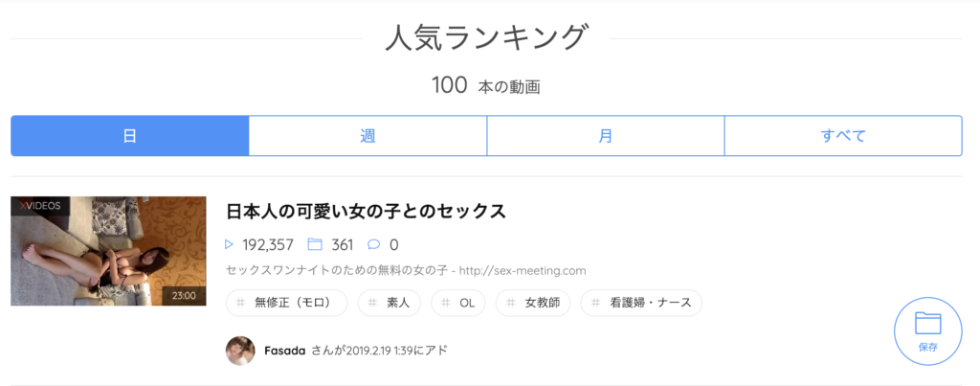The width and height of the screenshot is (980, 386).
Task: Click the Fasada username link
Action: coord(285,351)
